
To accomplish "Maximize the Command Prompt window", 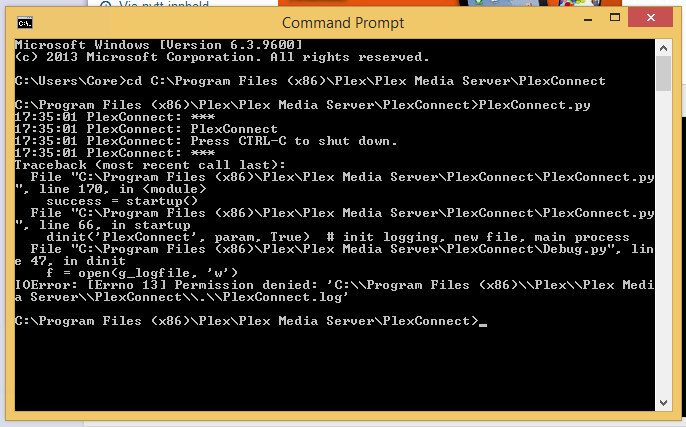I will [x=615, y=18].
